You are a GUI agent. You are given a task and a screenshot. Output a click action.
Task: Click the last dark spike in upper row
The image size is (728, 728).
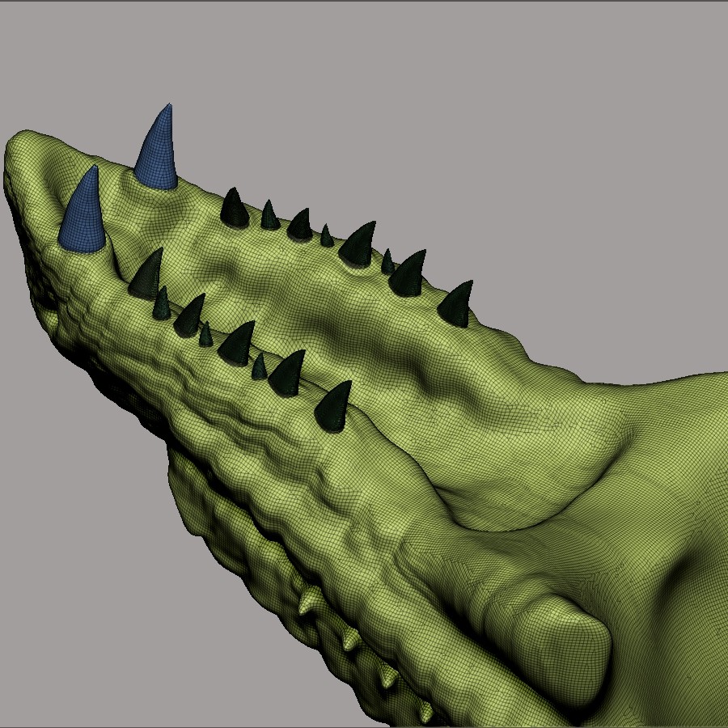[456, 306]
